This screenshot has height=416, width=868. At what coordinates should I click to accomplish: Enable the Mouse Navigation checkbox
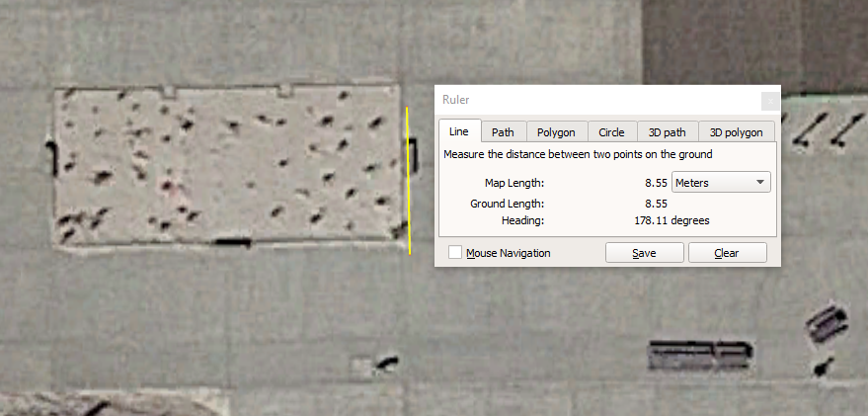(x=455, y=253)
